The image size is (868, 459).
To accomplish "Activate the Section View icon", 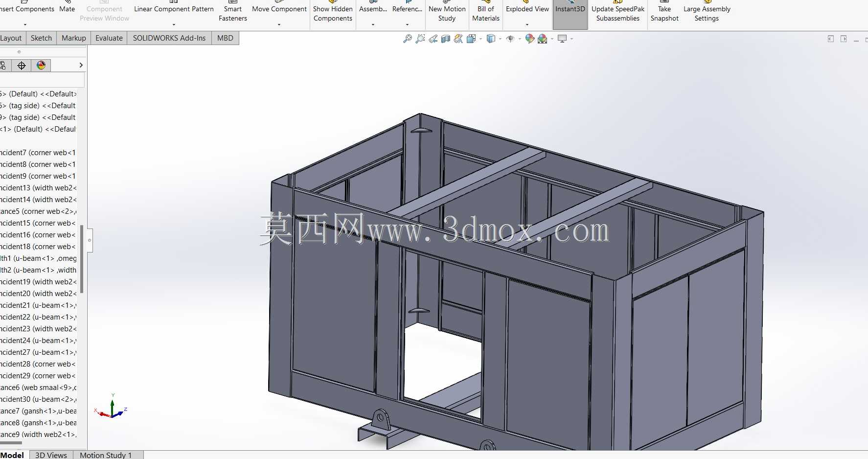I will pos(446,39).
